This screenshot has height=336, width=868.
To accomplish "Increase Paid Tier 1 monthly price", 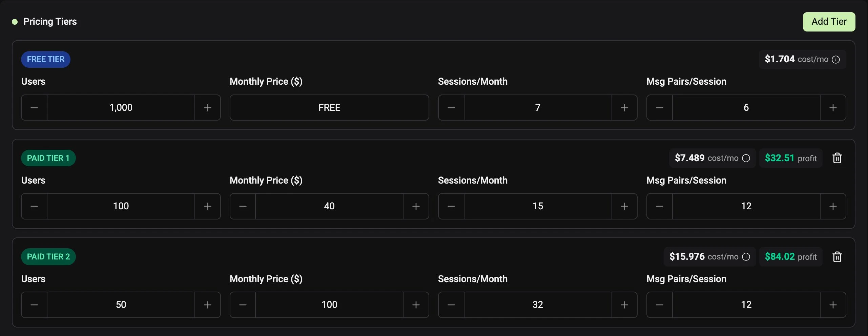I will point(416,206).
